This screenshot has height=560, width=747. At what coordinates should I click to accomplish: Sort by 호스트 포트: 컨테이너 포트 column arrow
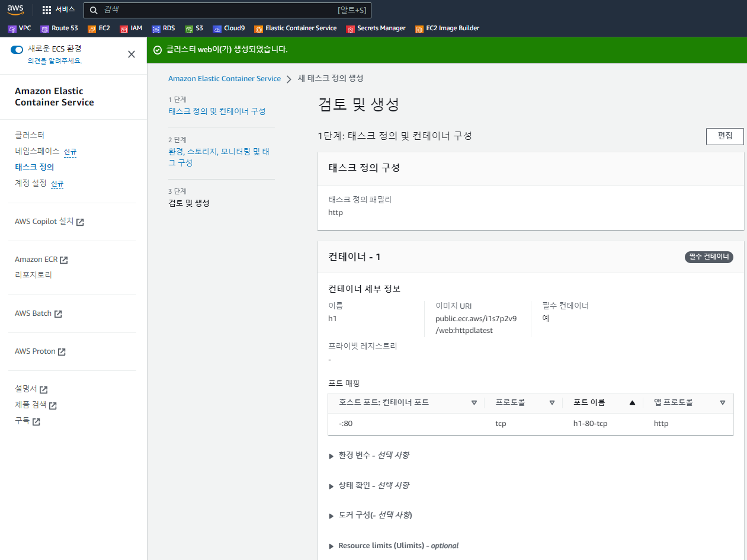pyautogui.click(x=474, y=402)
